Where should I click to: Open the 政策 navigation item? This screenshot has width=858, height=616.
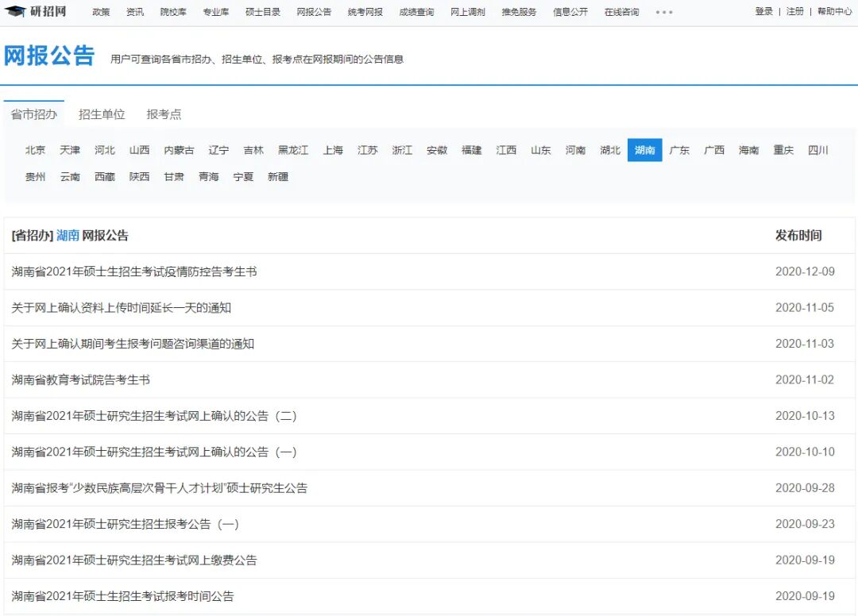tap(100, 12)
